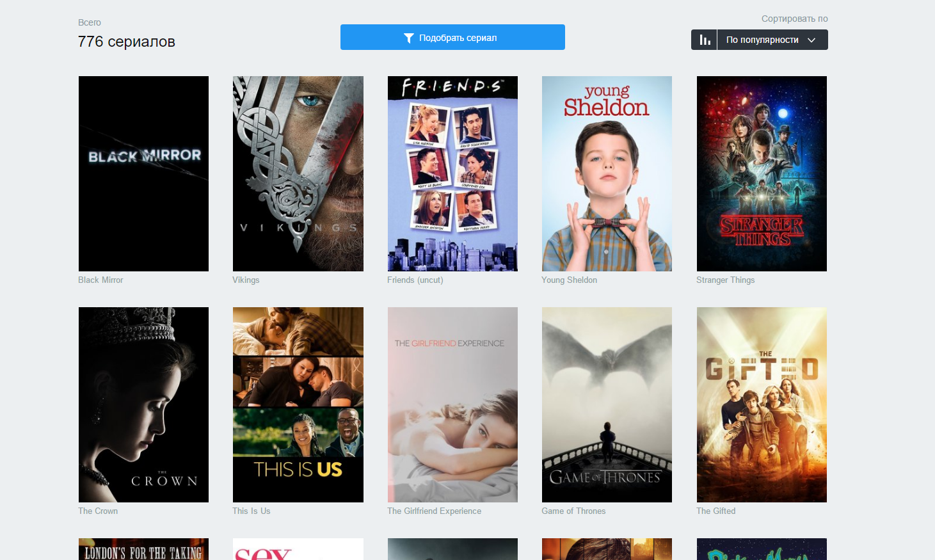Click the Подобрать сериал button
This screenshot has height=560, width=935.
coord(452,37)
